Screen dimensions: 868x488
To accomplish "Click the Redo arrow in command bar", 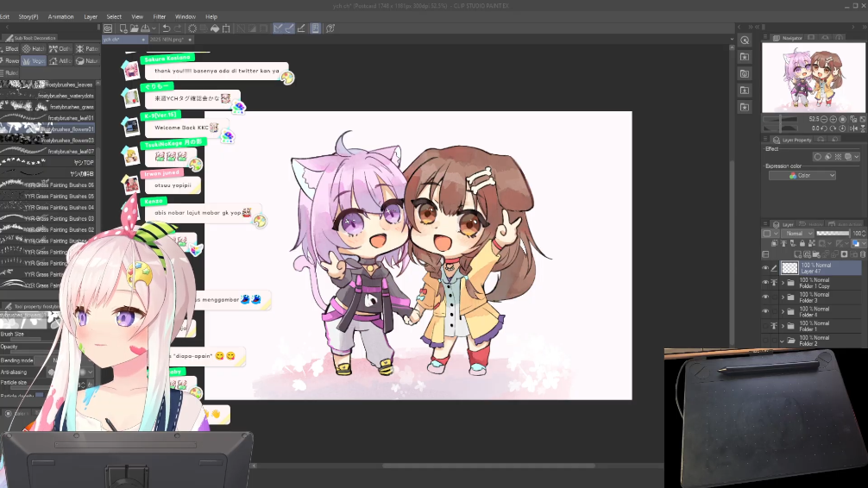I will [178, 28].
